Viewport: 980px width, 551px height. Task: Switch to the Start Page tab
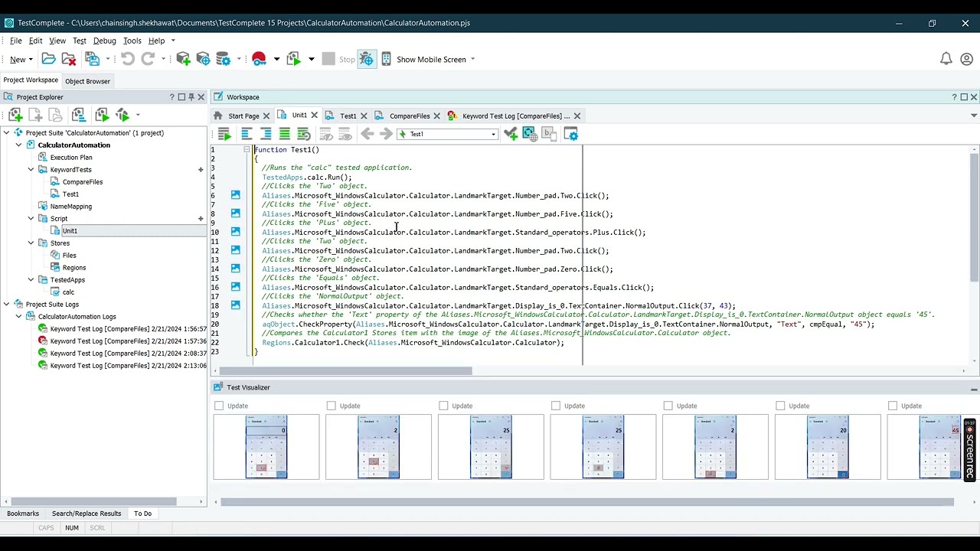tap(243, 116)
